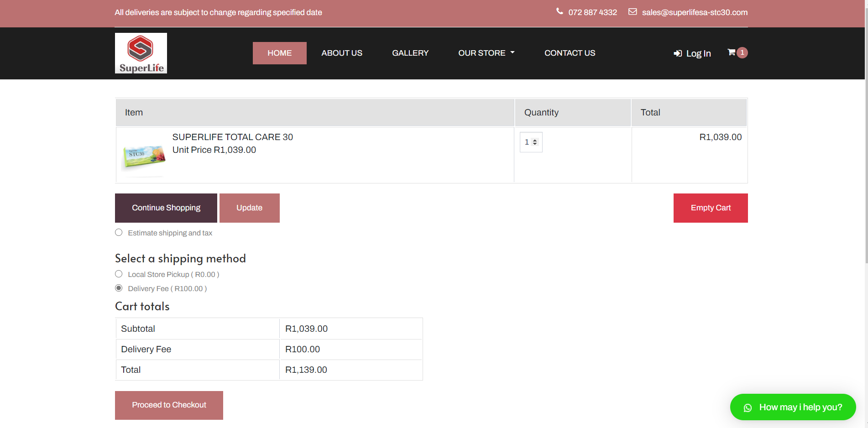The width and height of the screenshot is (868, 428).
Task: Expand the Our Store dropdown menu
Action: coord(486,53)
